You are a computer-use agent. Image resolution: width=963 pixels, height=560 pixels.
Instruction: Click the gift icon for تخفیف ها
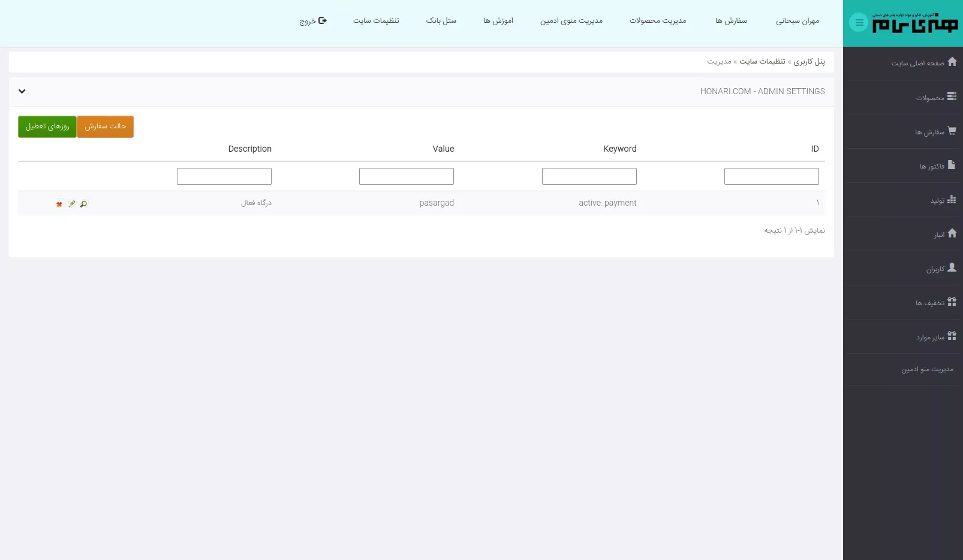coord(952,302)
